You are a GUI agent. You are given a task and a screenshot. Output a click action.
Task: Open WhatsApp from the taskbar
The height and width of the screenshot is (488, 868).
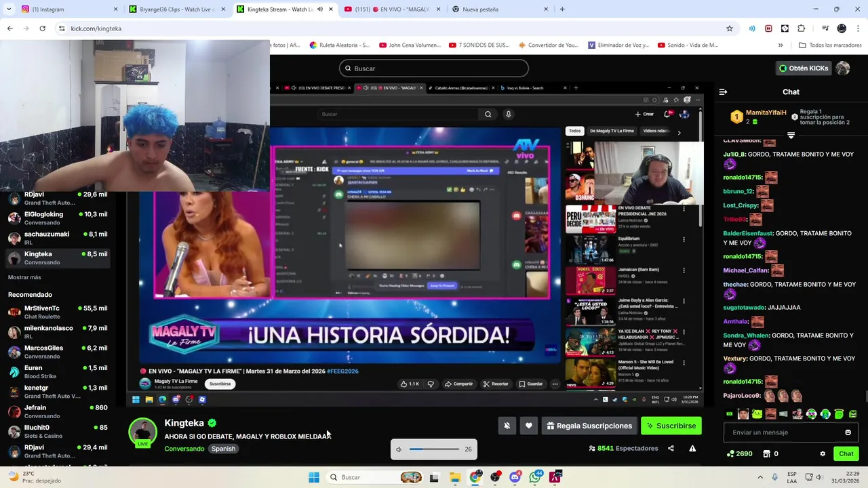(x=536, y=477)
